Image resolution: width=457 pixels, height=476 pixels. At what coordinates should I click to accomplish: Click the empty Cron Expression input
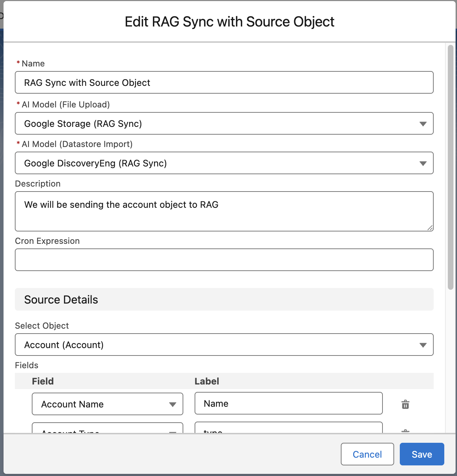click(224, 260)
